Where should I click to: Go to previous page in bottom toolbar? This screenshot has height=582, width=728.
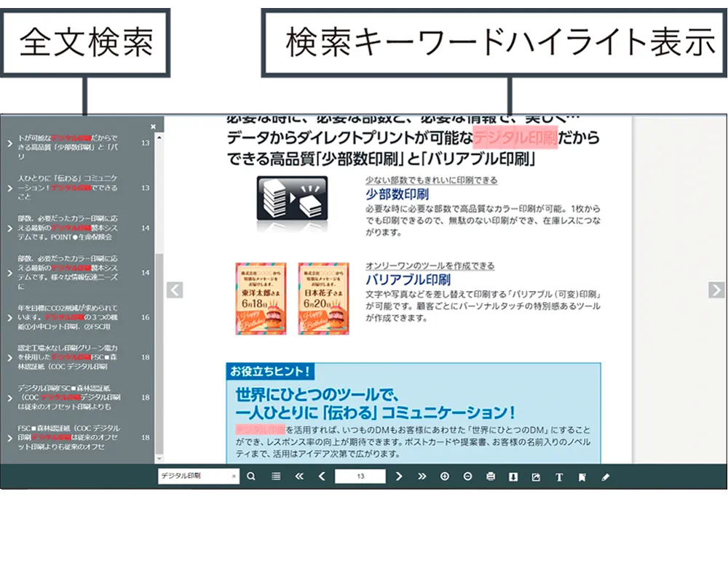322,477
